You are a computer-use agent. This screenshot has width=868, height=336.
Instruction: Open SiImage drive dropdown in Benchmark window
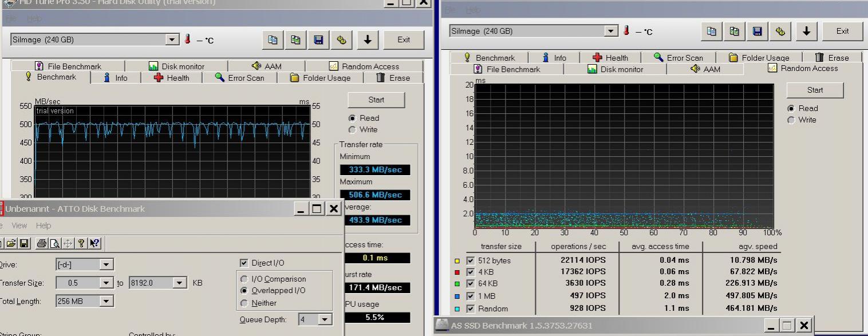[x=172, y=39]
